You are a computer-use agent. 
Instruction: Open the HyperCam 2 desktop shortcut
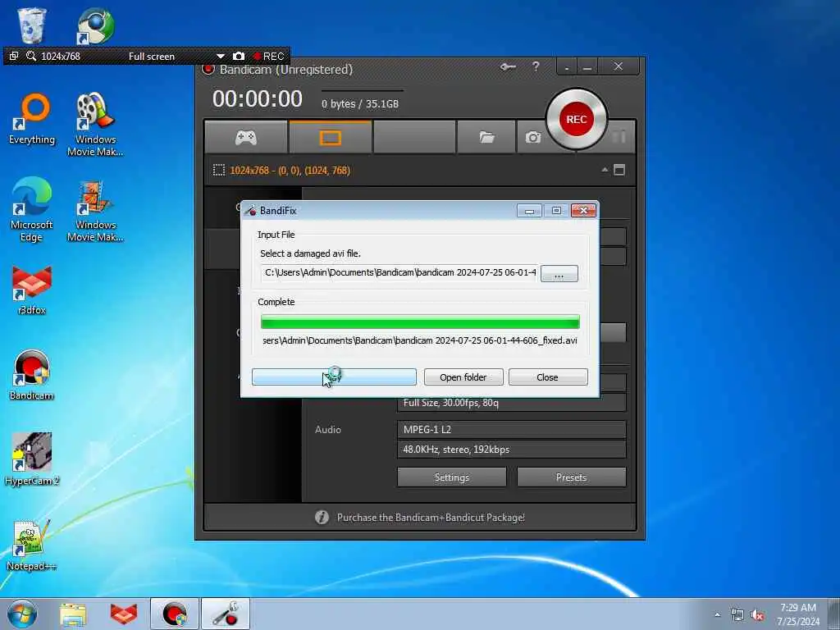coord(32,459)
